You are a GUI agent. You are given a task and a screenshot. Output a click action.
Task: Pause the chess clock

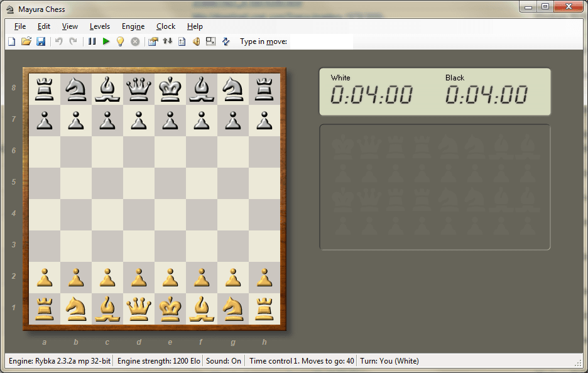[90, 41]
